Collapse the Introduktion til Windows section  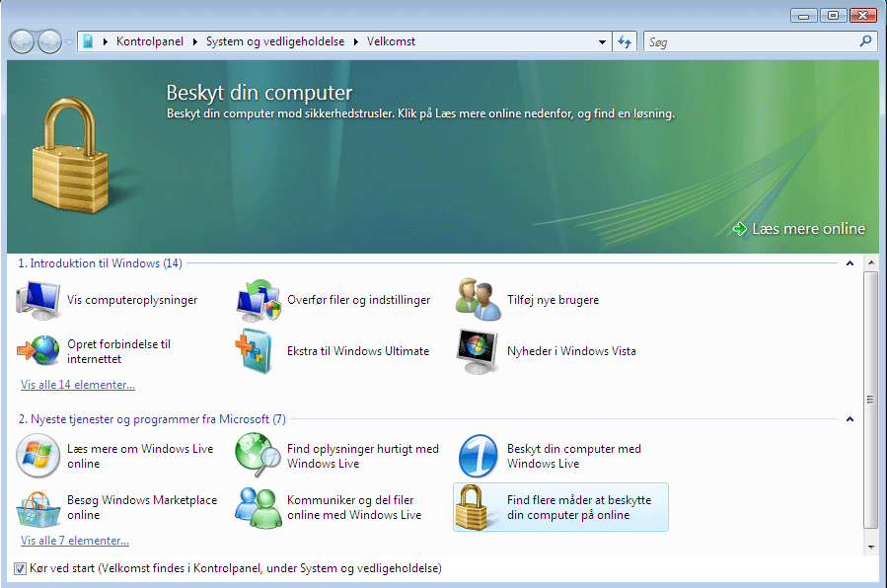(x=849, y=263)
